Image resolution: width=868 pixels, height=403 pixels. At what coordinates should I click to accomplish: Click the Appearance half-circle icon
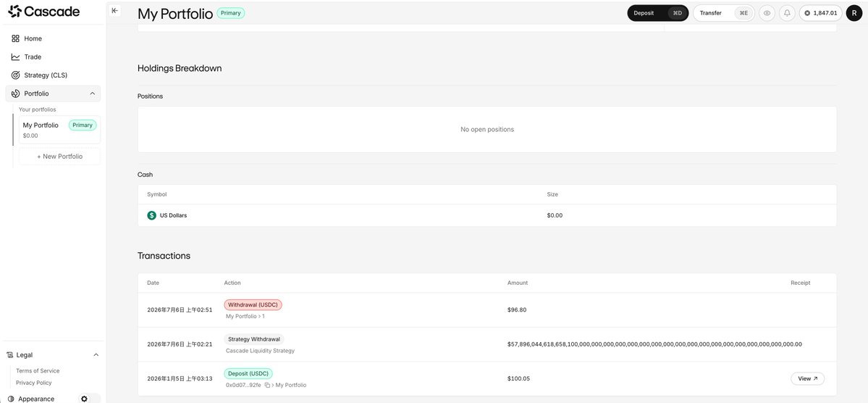pyautogui.click(x=11, y=399)
